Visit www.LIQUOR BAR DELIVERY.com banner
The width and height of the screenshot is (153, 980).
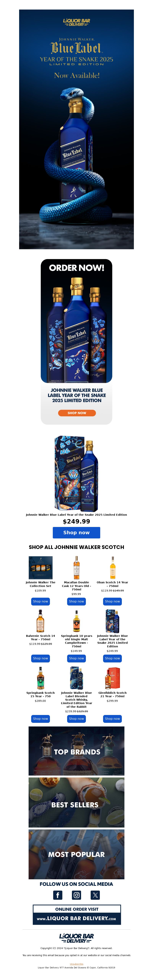click(x=76, y=915)
